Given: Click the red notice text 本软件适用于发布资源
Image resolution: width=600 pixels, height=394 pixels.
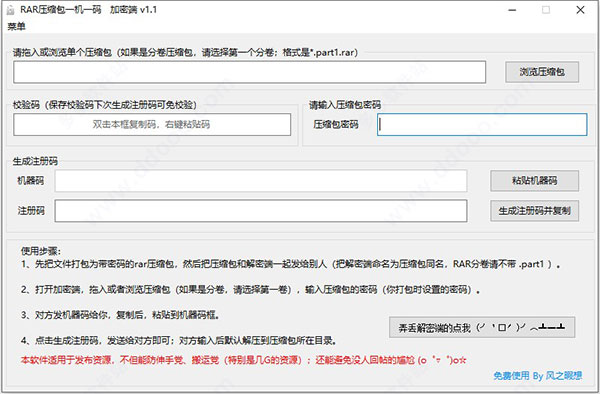Looking at the screenshot, I should click(243, 360).
